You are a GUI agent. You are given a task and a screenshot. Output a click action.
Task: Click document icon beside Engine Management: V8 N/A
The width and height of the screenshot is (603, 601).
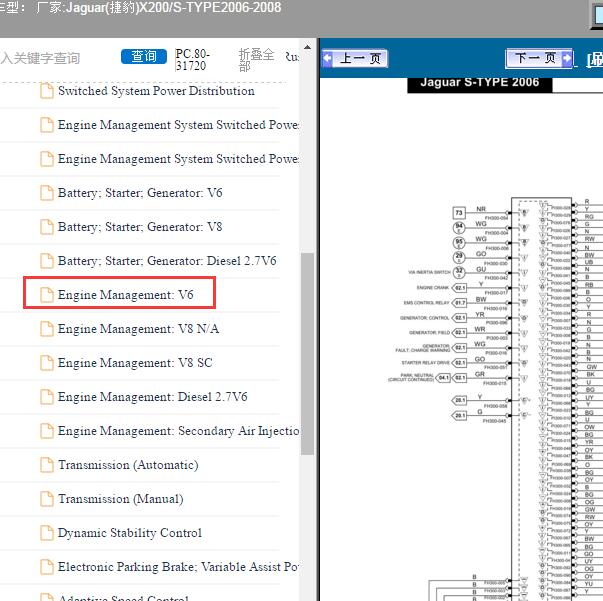click(x=47, y=329)
